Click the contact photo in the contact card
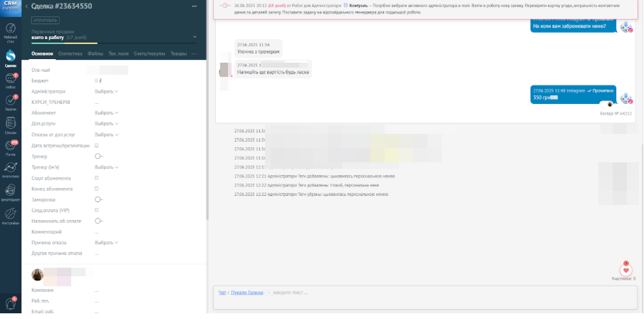This screenshot has width=644, height=319. 37,275
